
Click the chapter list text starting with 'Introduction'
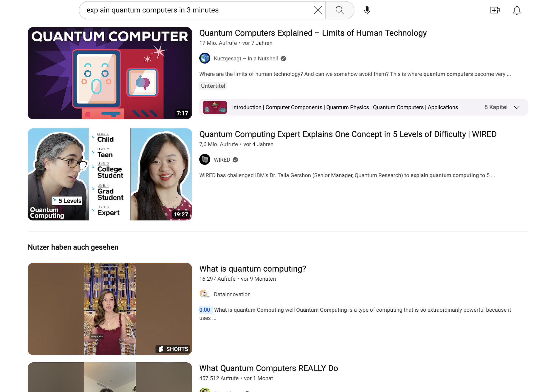point(345,107)
